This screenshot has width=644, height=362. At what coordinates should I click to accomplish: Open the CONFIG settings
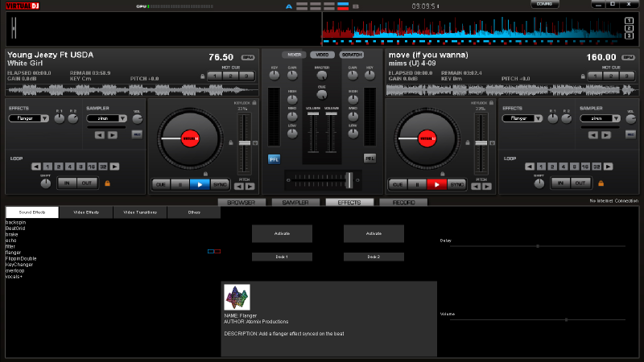click(544, 4)
